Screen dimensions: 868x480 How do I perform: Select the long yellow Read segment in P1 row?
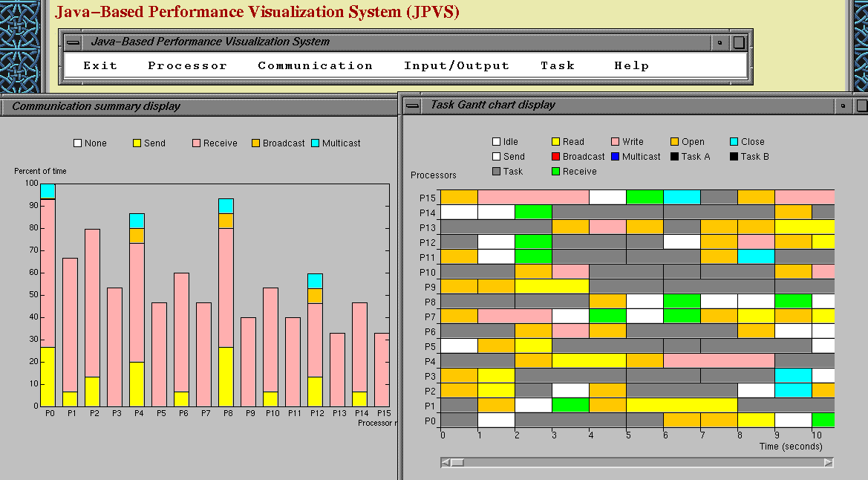coord(682,406)
